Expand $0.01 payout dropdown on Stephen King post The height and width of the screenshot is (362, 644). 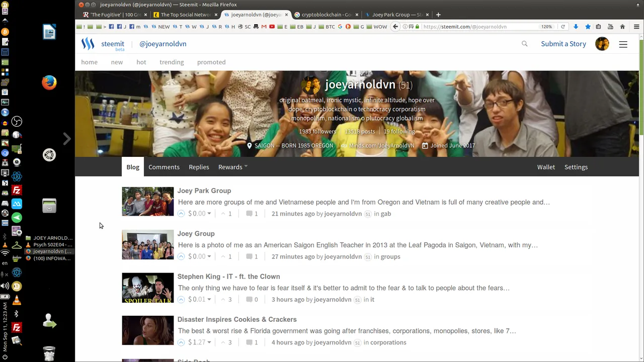pos(200,300)
